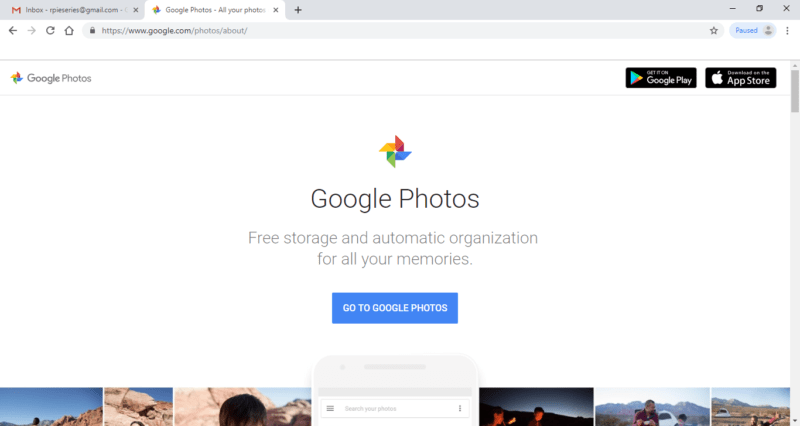Click the hamburger menu in phone mockup
Screen dimensions: 800x426
coord(330,408)
